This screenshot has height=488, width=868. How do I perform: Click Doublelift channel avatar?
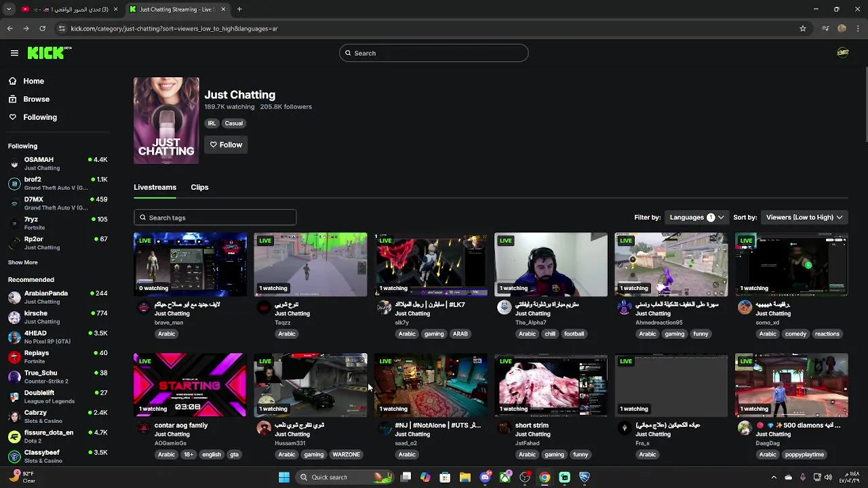pyautogui.click(x=14, y=396)
